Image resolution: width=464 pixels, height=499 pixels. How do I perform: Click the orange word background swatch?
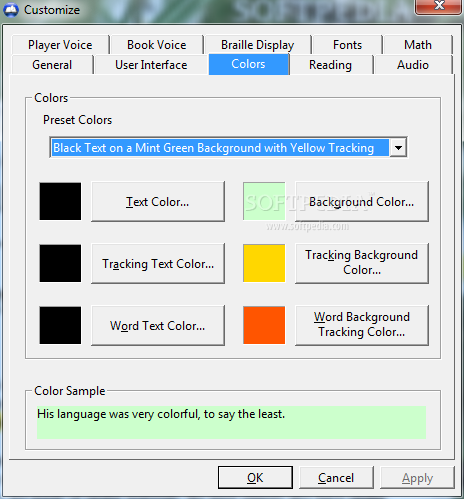click(264, 325)
